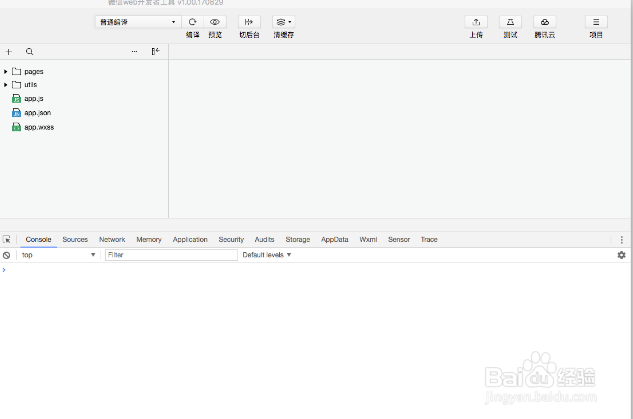Switch to the Network tab
The height and width of the screenshot is (419, 633).
(x=112, y=239)
